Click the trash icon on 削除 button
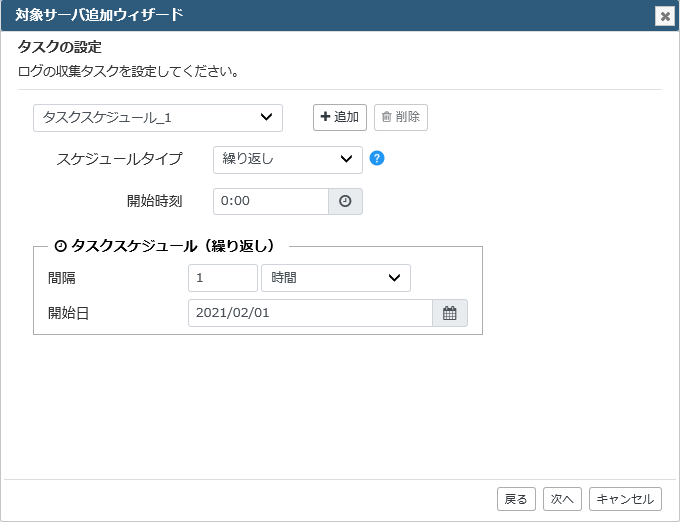Viewport: 683px width, 525px height. click(386, 117)
